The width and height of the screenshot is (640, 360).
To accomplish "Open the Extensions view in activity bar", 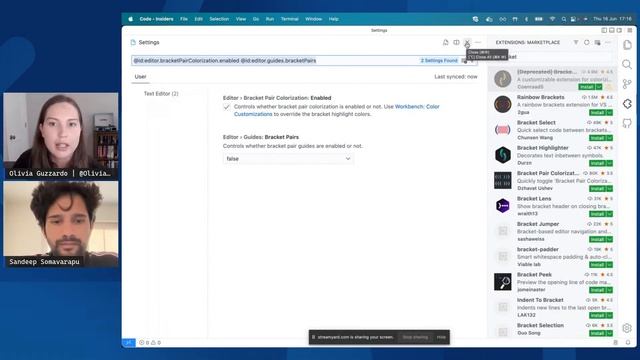I will (627, 104).
